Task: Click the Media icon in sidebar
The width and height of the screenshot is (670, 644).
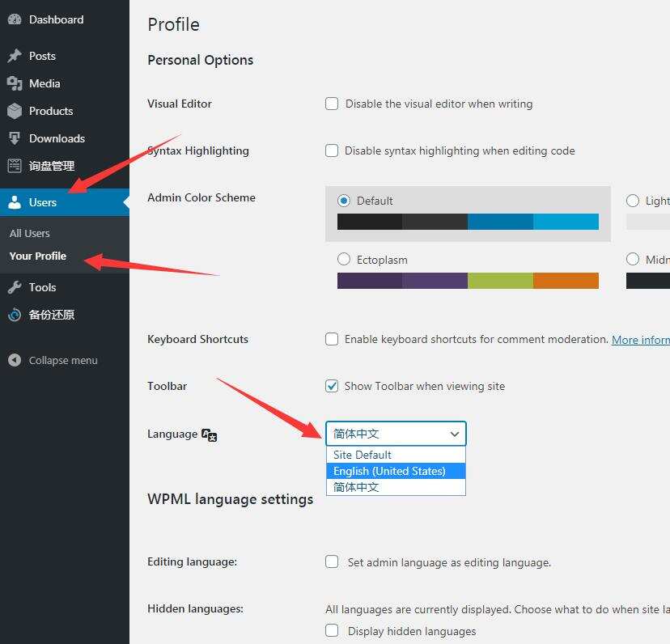Action: [15, 83]
